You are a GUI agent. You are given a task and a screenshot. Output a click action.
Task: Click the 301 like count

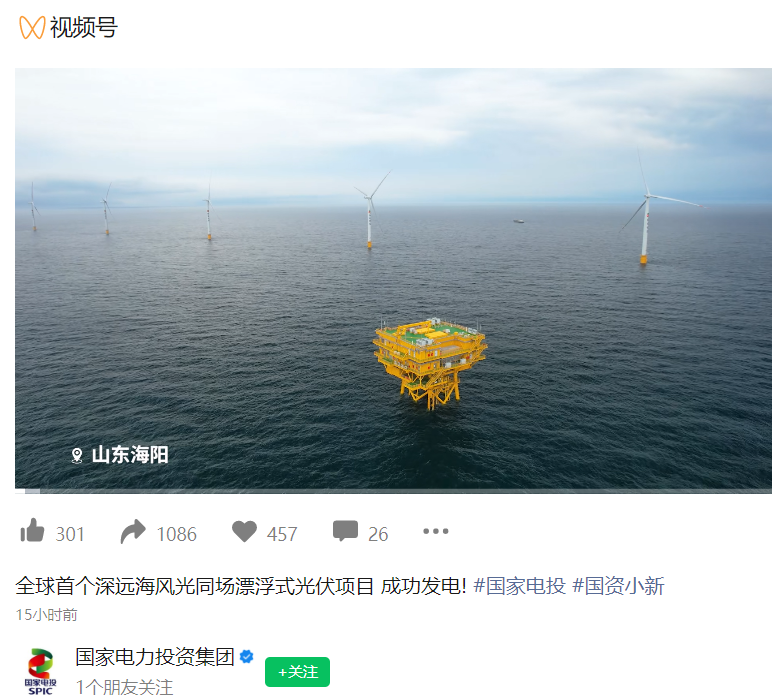[70, 535]
